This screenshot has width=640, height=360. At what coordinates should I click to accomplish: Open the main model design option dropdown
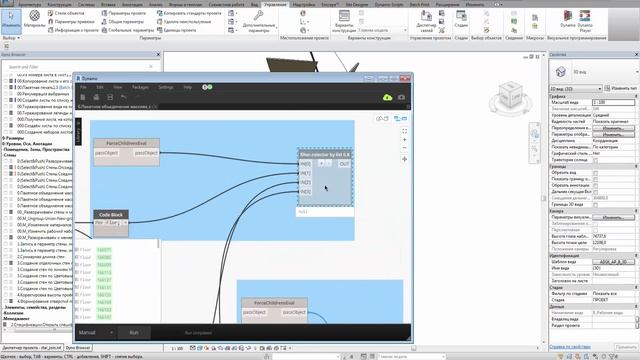tap(382, 30)
